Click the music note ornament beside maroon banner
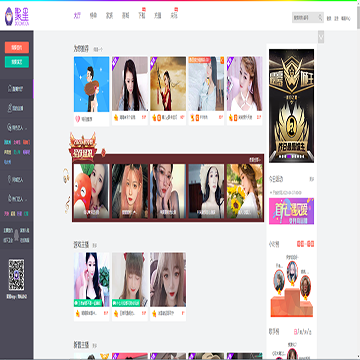The image size is (360, 360). tap(67, 205)
